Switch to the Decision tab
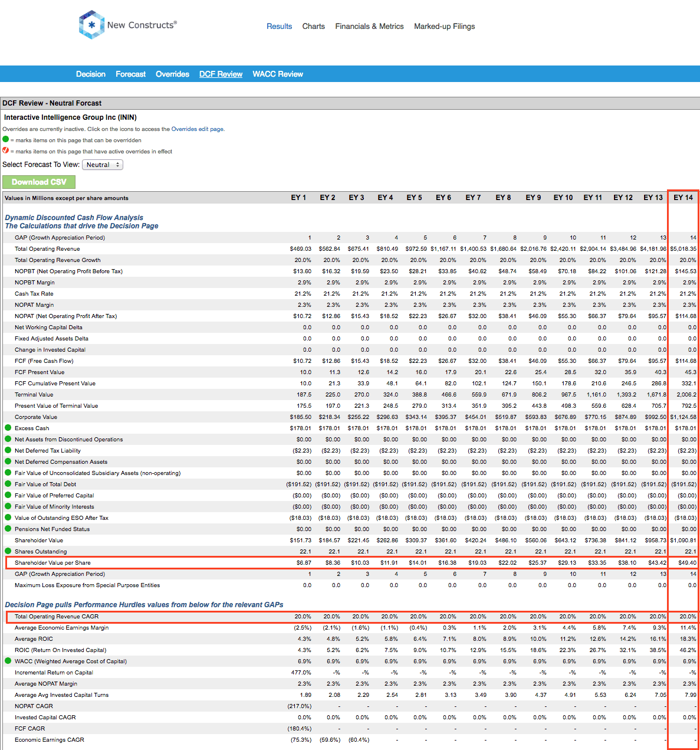This screenshot has width=700, height=750. click(91, 74)
